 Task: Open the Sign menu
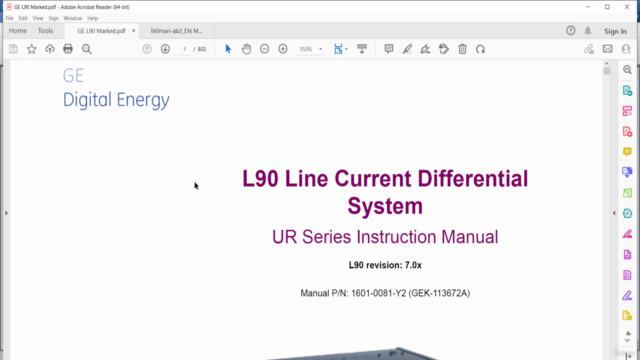[x=53, y=18]
